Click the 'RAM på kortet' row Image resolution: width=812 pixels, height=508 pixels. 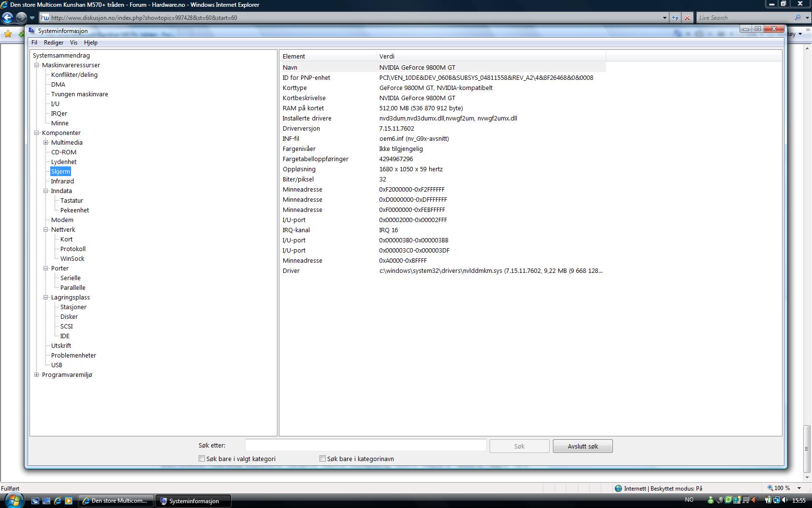(443, 108)
